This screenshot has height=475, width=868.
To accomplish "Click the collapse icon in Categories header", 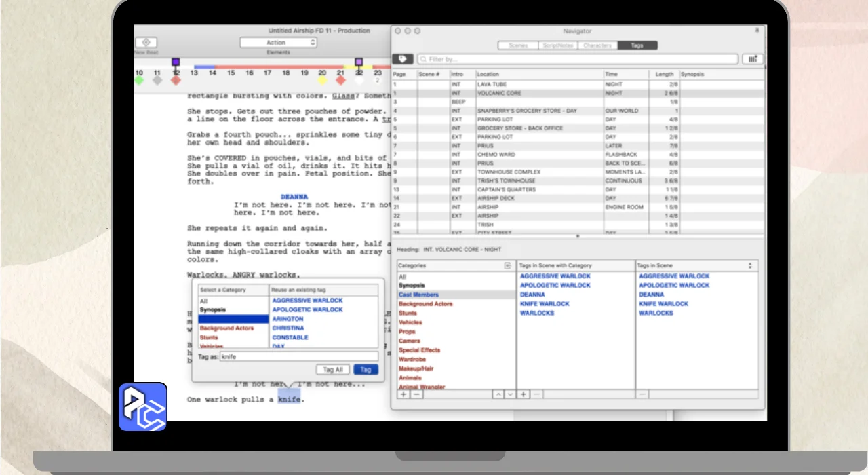I will 507,266.
